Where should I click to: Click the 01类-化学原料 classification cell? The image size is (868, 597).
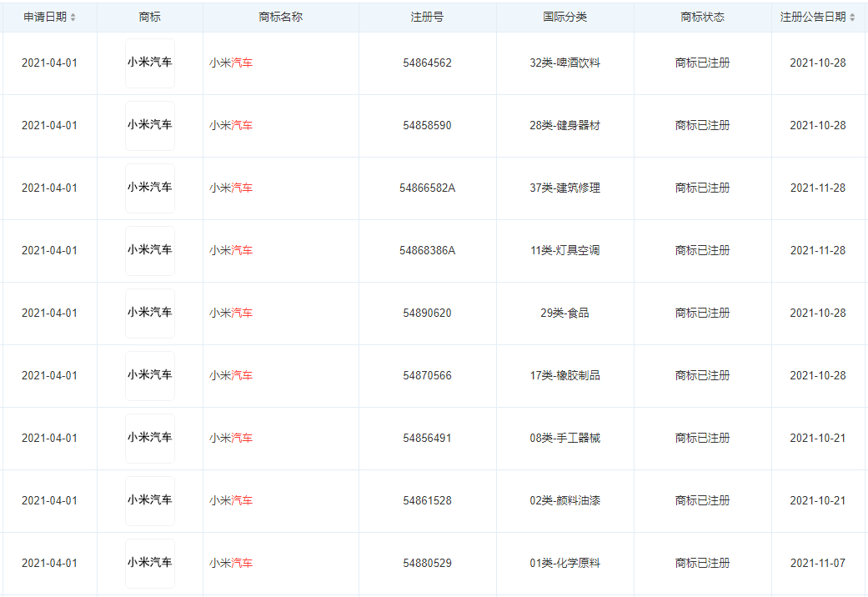[565, 564]
